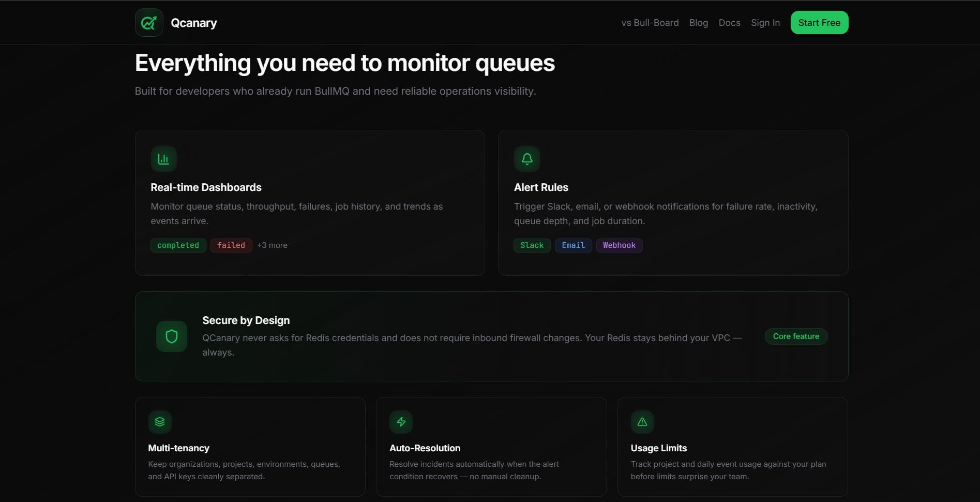Click the Sign In link
This screenshot has width=980, height=502.
click(x=765, y=23)
